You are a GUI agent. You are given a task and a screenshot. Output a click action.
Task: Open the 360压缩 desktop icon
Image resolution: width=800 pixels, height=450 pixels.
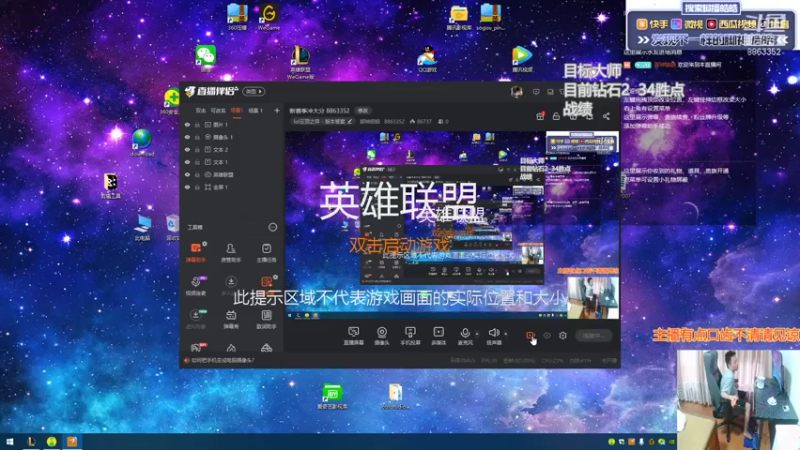237,17
